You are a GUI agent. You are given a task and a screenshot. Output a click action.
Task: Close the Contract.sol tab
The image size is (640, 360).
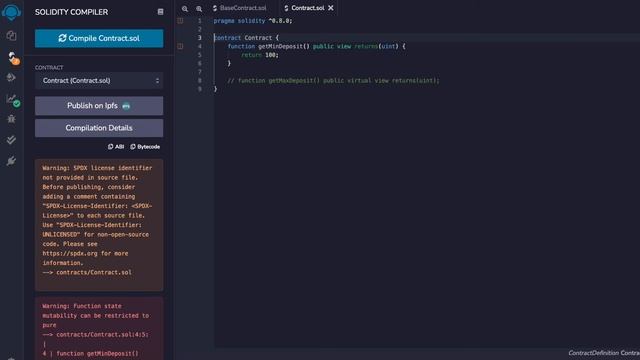(331, 8)
